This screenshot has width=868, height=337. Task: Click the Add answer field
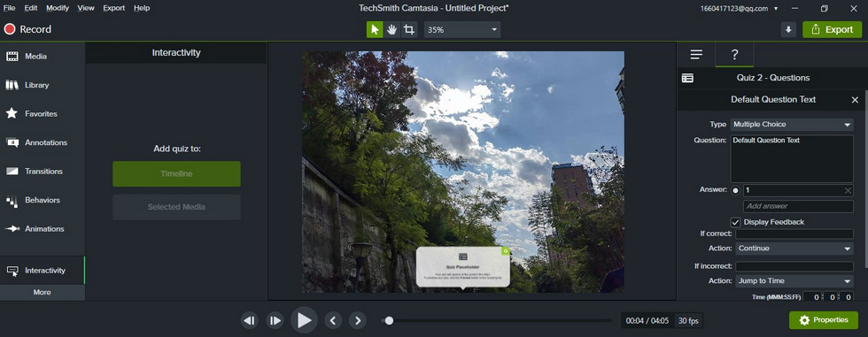tap(798, 207)
